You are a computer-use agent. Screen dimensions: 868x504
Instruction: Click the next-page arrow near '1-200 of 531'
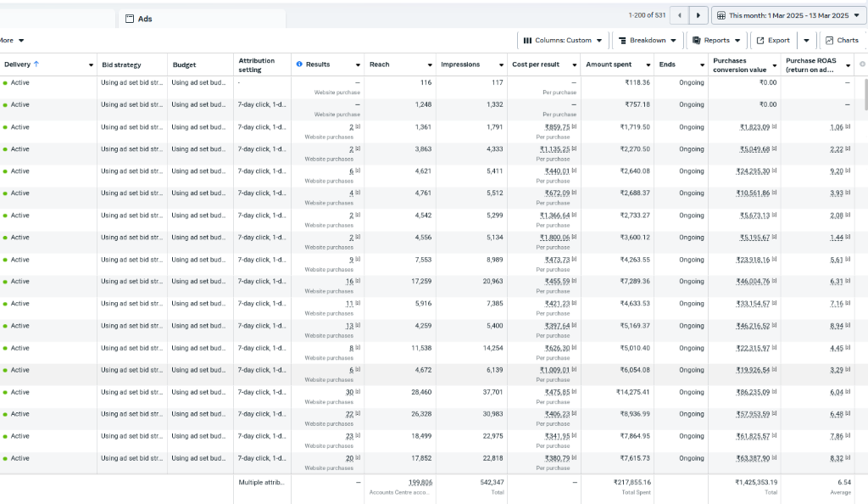click(697, 15)
